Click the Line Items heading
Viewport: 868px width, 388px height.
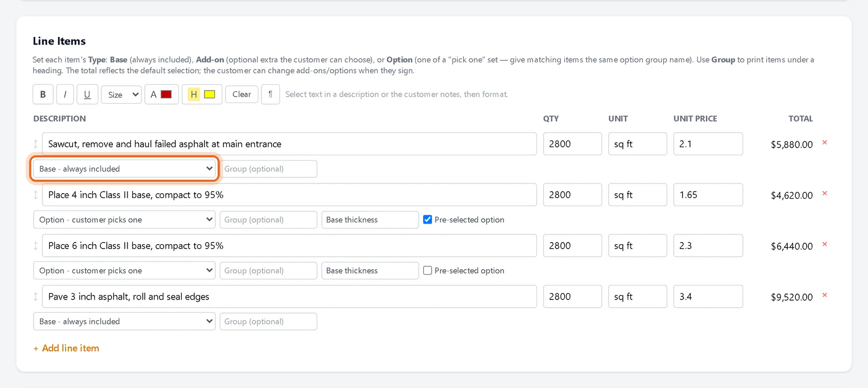[x=59, y=41]
